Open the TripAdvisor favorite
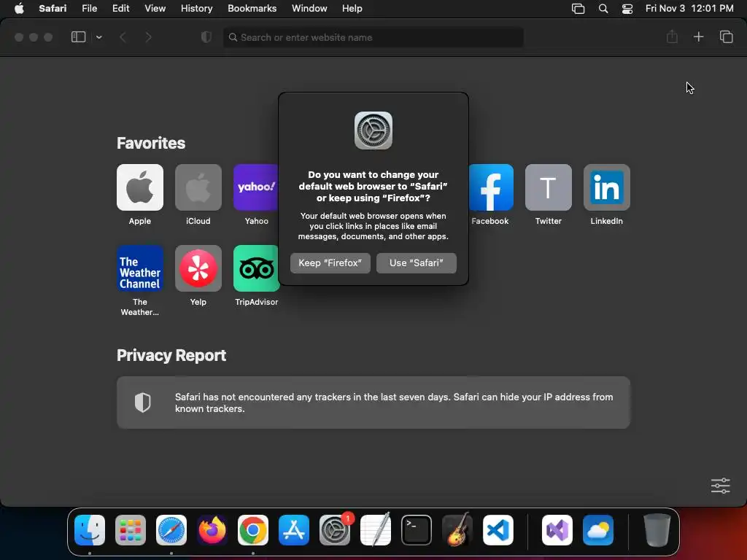The image size is (747, 560). 256,268
